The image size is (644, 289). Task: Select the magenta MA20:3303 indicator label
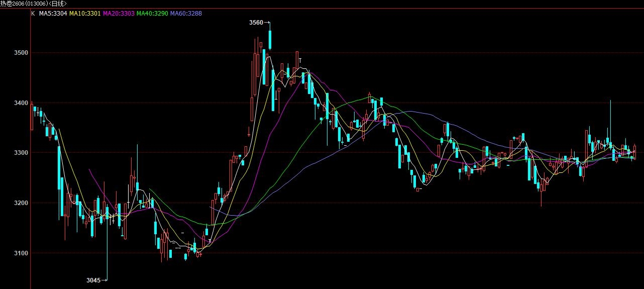pos(118,14)
